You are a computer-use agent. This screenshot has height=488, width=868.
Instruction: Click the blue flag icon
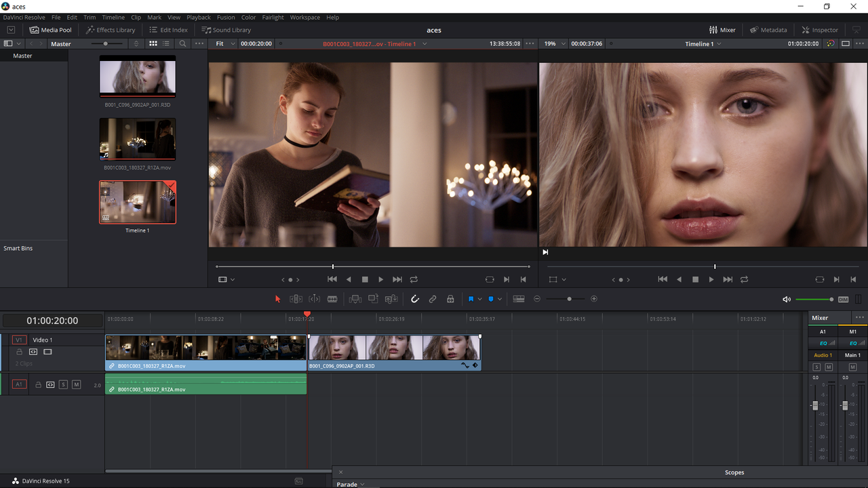coord(471,299)
